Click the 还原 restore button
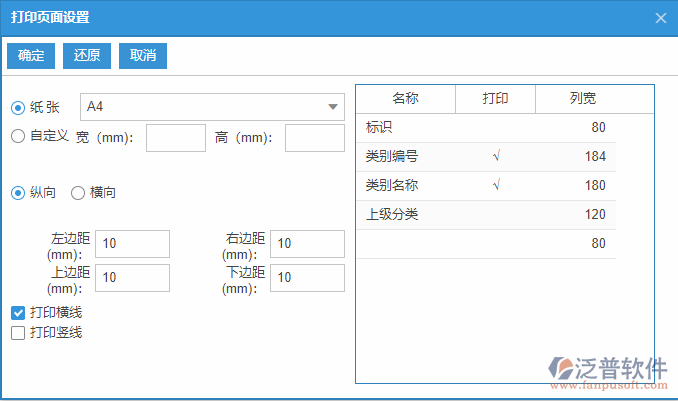 coord(87,56)
